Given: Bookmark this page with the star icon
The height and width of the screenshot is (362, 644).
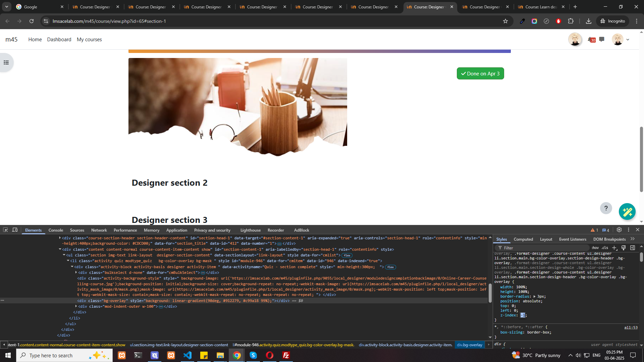Looking at the screenshot, I should 505,21.
